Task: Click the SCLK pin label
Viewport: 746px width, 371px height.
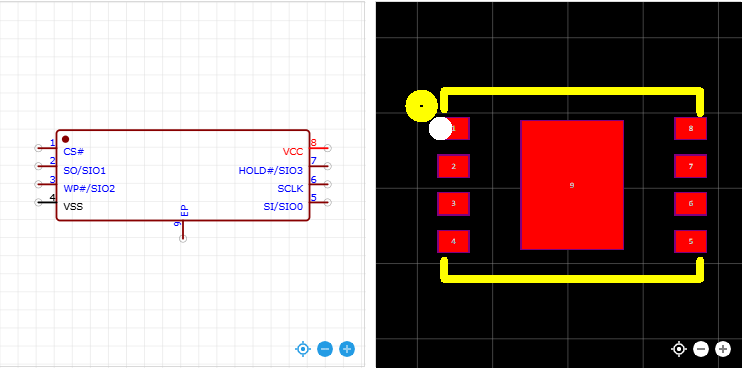Action: click(x=290, y=189)
